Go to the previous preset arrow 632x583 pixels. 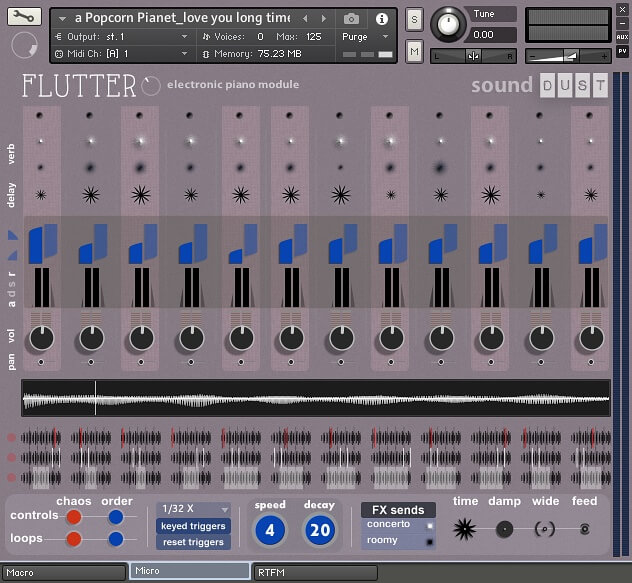click(x=305, y=19)
